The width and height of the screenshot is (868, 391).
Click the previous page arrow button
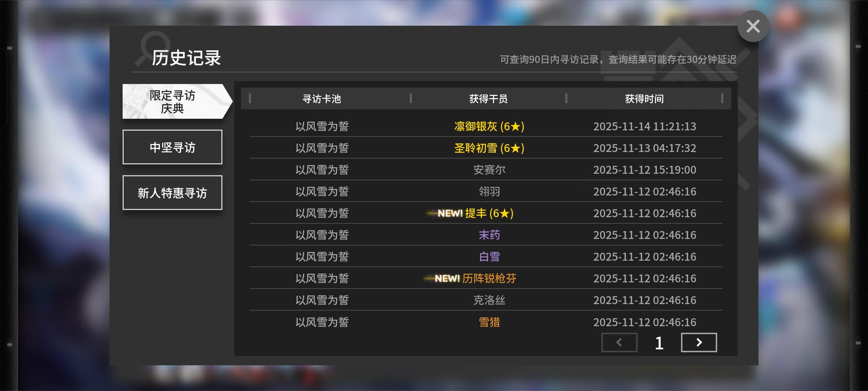619,342
